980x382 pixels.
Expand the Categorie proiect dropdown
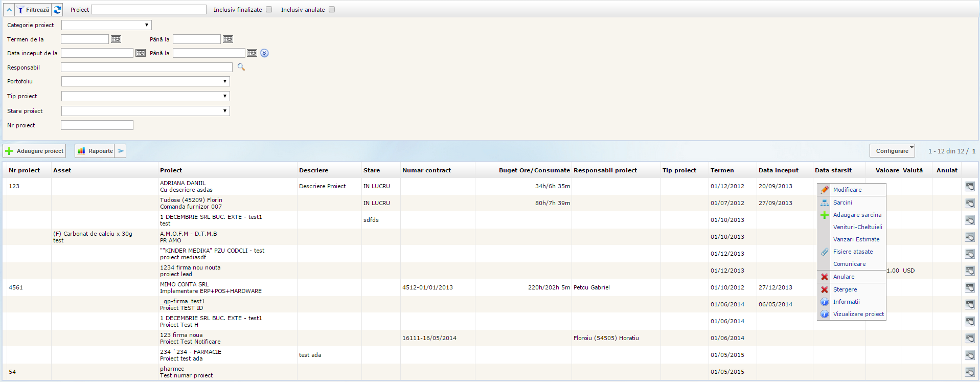(x=106, y=25)
